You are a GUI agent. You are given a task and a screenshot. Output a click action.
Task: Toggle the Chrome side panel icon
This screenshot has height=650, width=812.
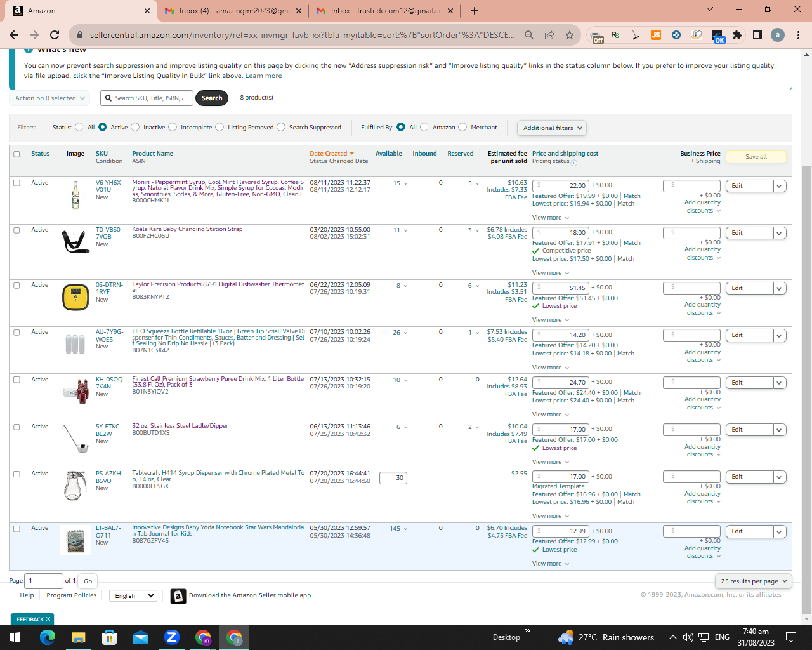point(757,36)
